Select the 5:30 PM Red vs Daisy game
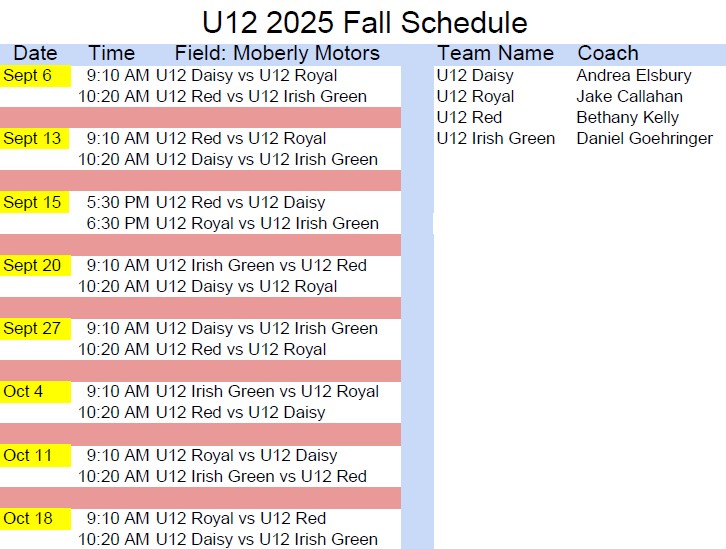This screenshot has width=726, height=549. click(206, 202)
